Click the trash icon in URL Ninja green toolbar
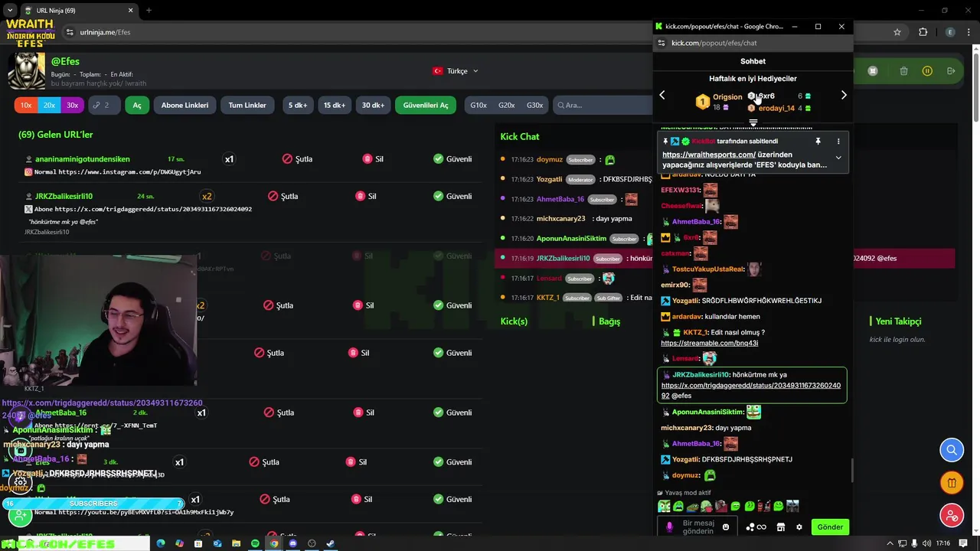980x551 pixels. coord(903,71)
